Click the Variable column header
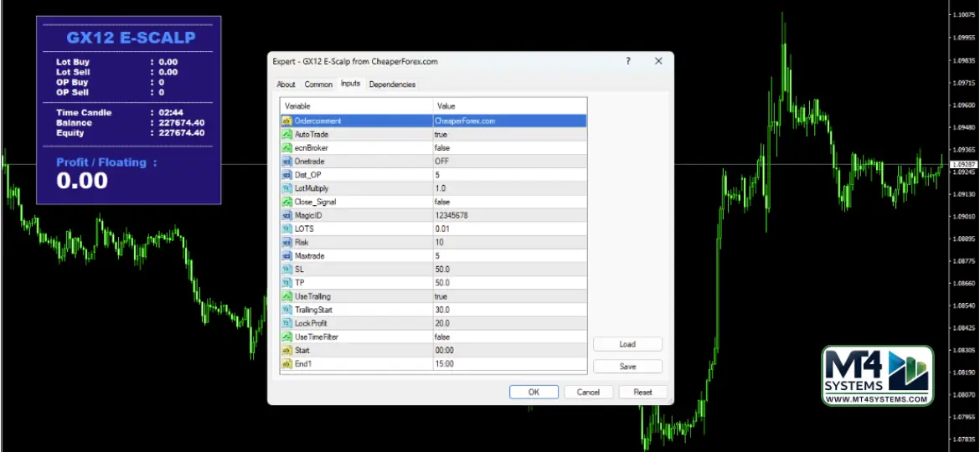The height and width of the screenshot is (452, 980). 356,106
